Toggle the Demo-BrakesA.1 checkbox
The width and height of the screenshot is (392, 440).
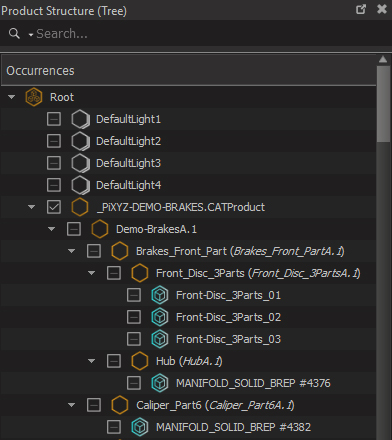pyautogui.click(x=74, y=229)
